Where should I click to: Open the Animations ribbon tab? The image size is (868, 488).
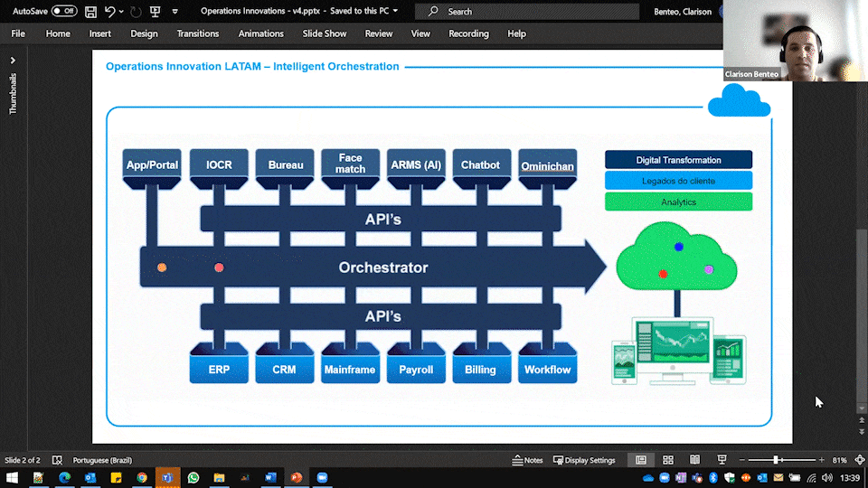coord(260,33)
